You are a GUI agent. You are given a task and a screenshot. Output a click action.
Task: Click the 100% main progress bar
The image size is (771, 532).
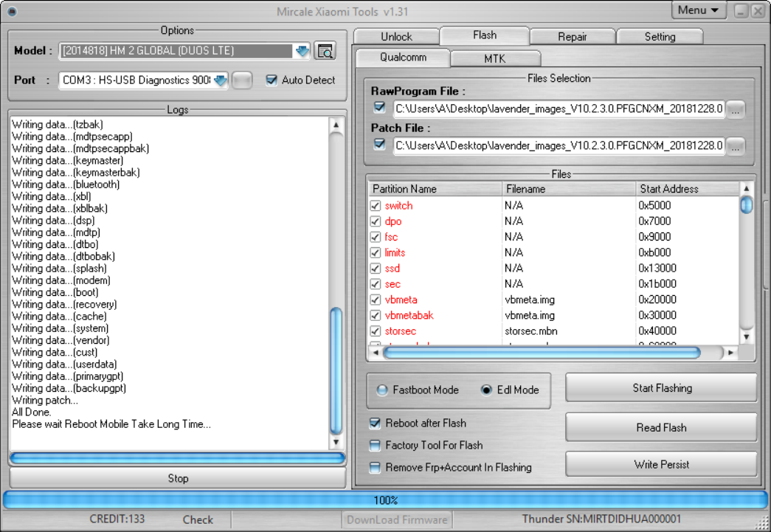pyautogui.click(x=385, y=500)
